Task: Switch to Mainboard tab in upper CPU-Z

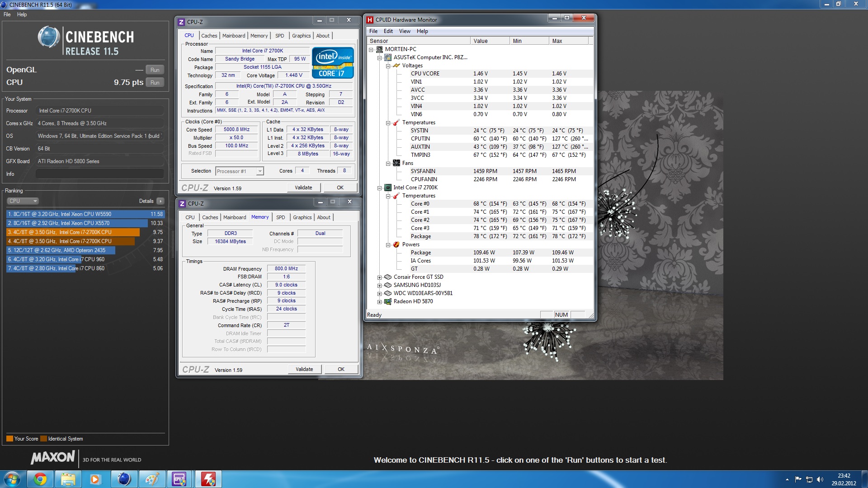Action: tap(234, 36)
